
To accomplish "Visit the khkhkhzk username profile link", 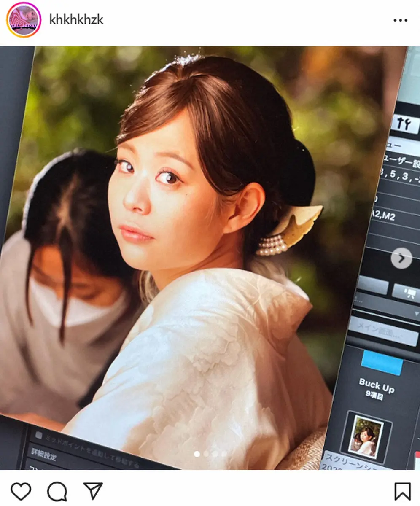I will tap(76, 20).
